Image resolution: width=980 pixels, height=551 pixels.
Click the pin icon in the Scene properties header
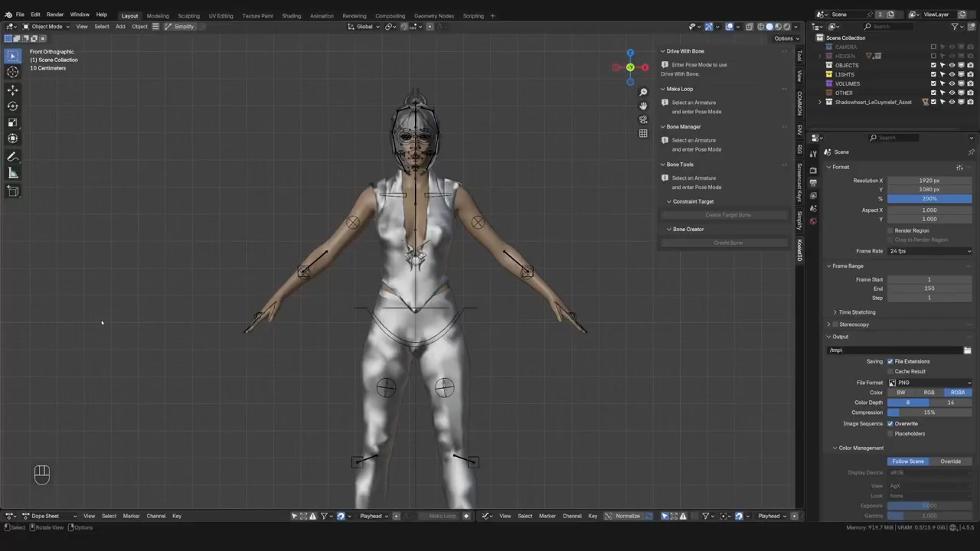pyautogui.click(x=971, y=152)
